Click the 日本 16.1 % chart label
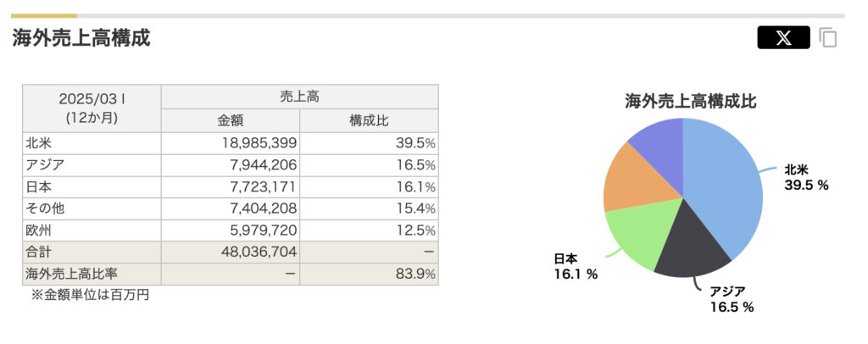The height and width of the screenshot is (344, 868). pyautogui.click(x=576, y=266)
